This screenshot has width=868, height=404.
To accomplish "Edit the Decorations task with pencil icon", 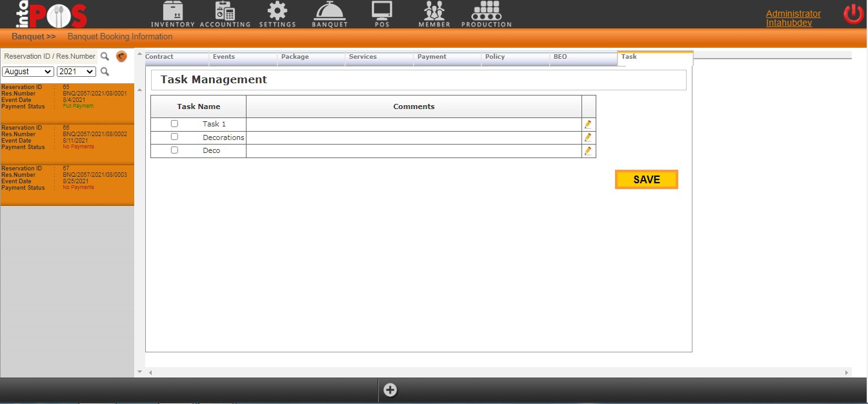I will [588, 137].
